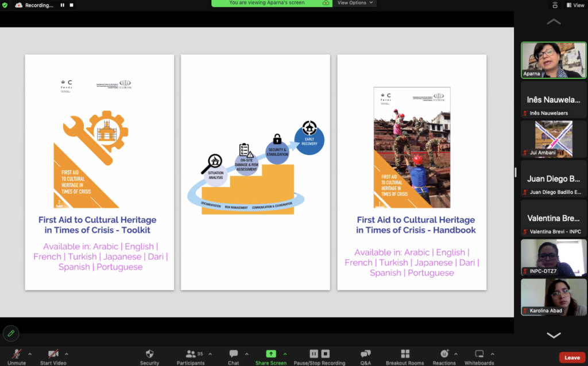Viewport: 588px width, 366px height.
Task: Open the Security shield icon
Action: tap(149, 354)
